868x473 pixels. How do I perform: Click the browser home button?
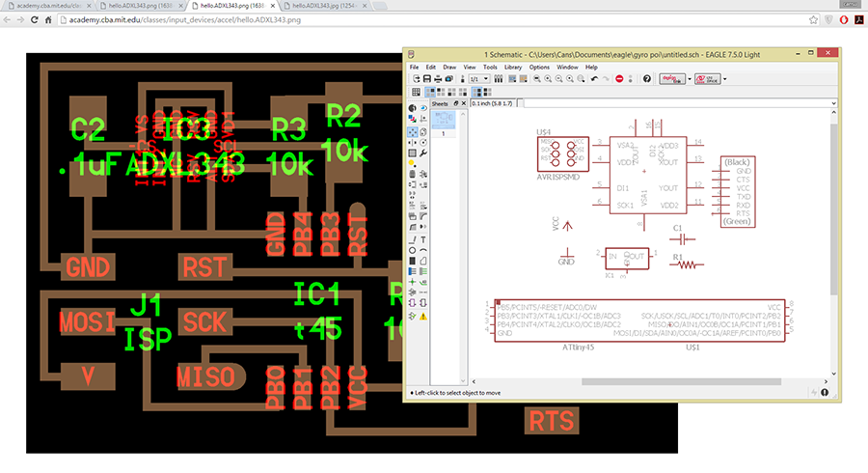click(x=48, y=20)
